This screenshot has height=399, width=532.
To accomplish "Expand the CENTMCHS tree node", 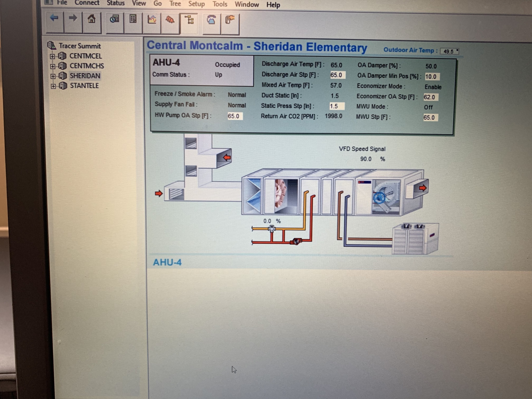I will (53, 66).
